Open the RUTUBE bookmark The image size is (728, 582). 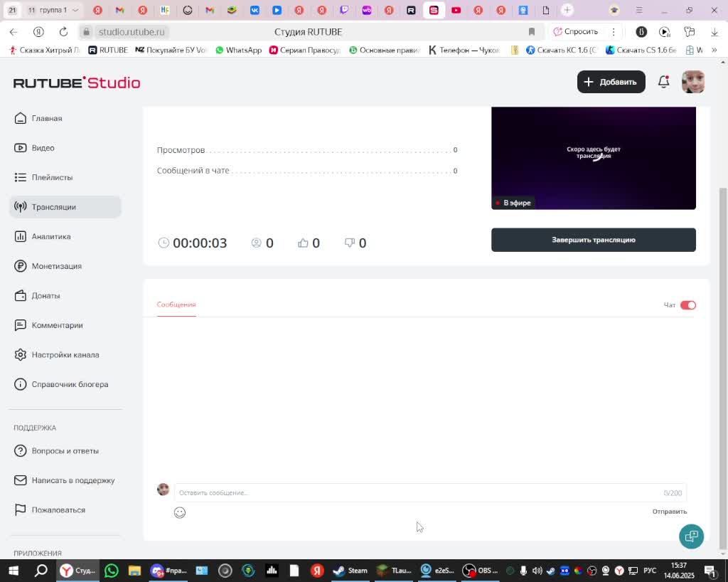pos(108,51)
